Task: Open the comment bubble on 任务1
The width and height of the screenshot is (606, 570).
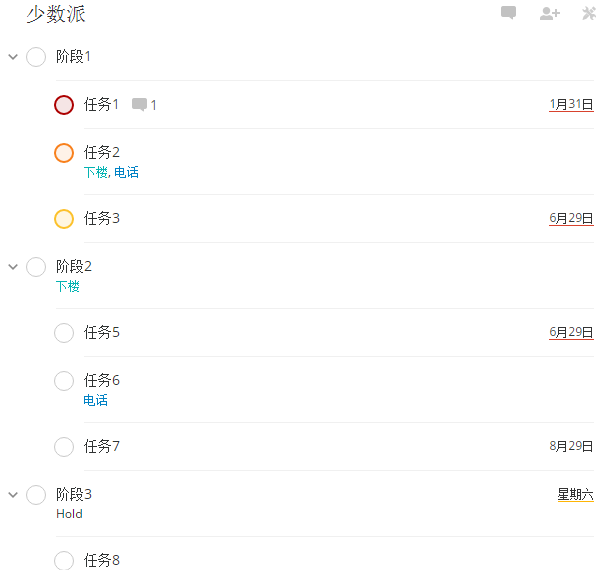Action: tap(140, 105)
